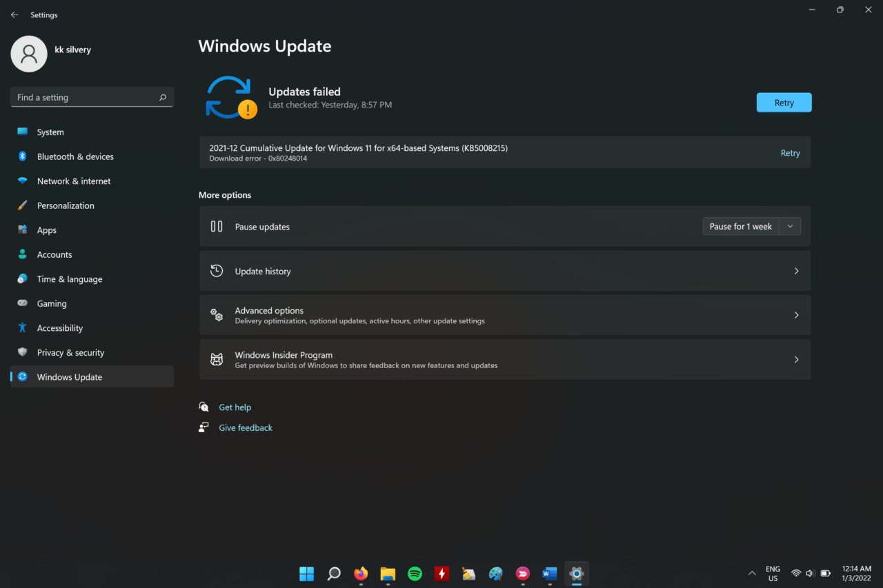
Task: Click the Gaming controller icon
Action: click(x=23, y=303)
